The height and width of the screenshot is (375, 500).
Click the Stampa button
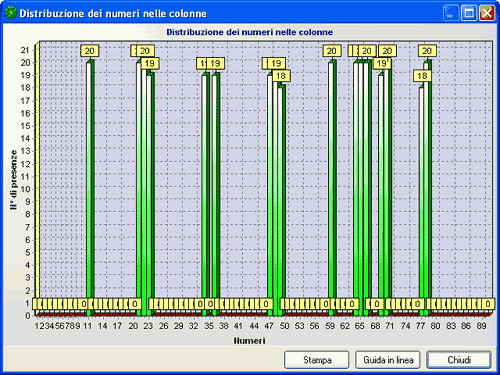click(317, 360)
